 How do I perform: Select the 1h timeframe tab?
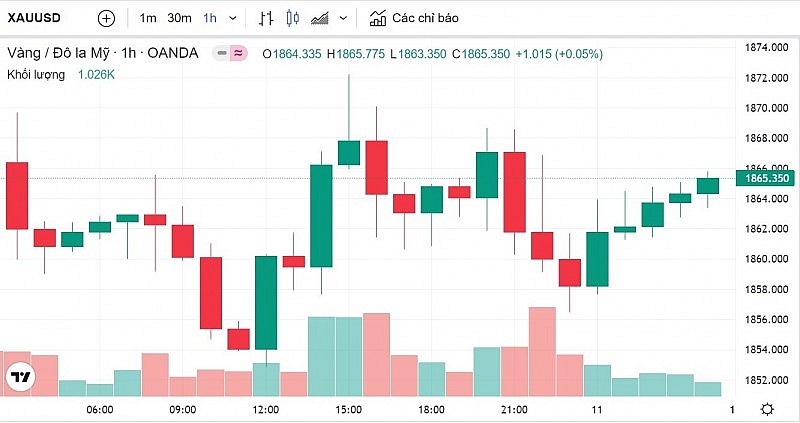click(x=209, y=18)
